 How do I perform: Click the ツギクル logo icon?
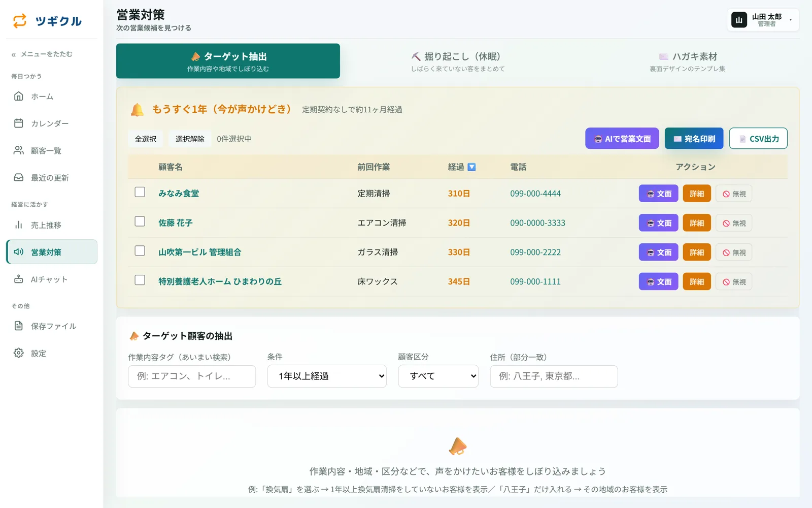click(x=20, y=21)
